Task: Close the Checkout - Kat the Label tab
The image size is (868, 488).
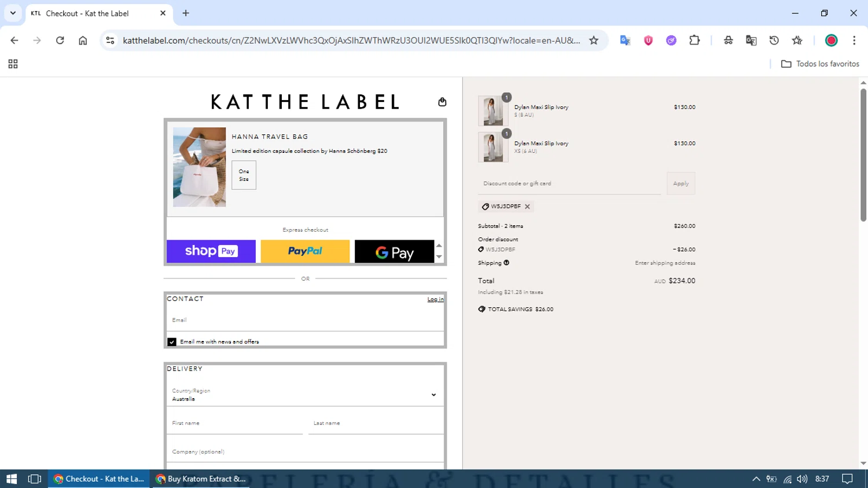Action: (163, 13)
